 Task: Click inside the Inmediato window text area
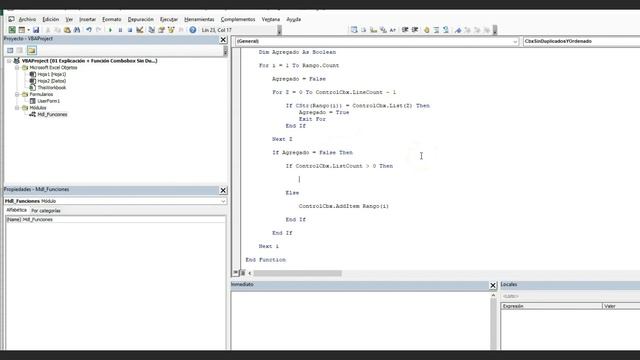[360, 320]
